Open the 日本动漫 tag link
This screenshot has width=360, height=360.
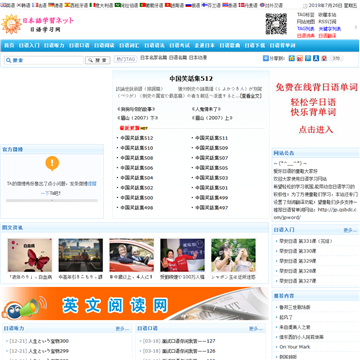point(198,58)
